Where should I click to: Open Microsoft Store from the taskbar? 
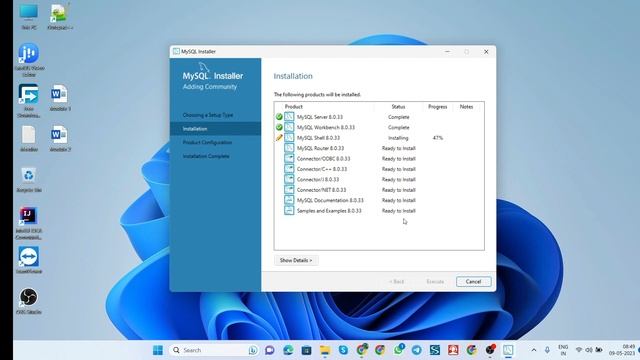307,350
